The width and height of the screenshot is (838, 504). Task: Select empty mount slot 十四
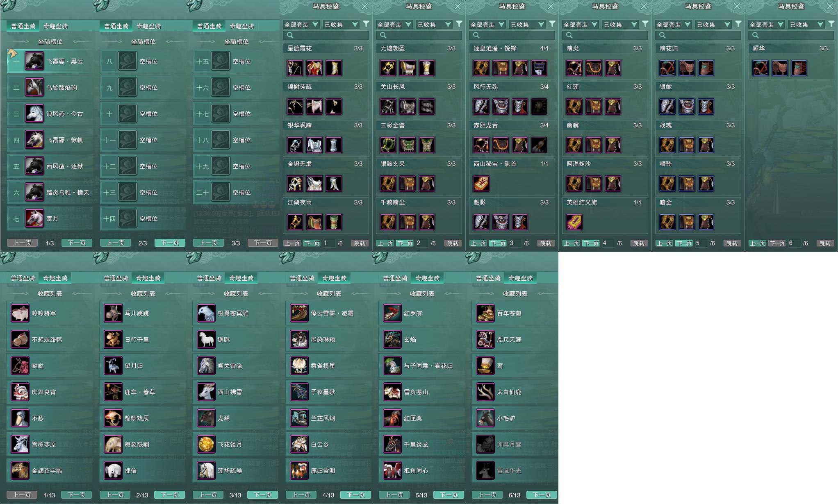click(143, 218)
